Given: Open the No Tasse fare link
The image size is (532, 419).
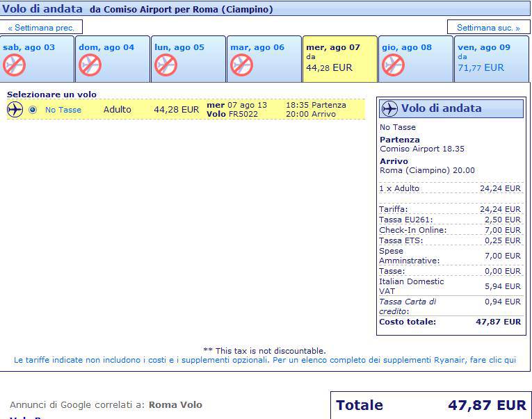Looking at the screenshot, I should [x=63, y=110].
